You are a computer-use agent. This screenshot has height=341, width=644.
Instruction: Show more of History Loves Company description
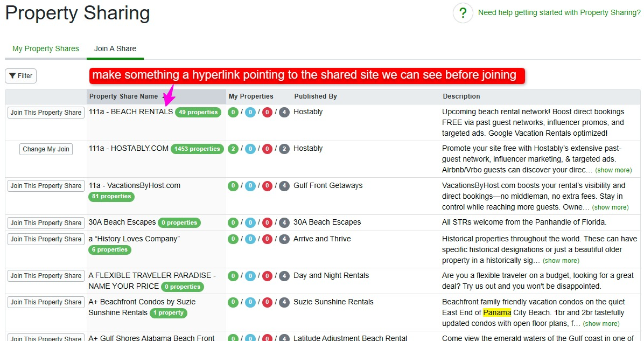click(561, 261)
